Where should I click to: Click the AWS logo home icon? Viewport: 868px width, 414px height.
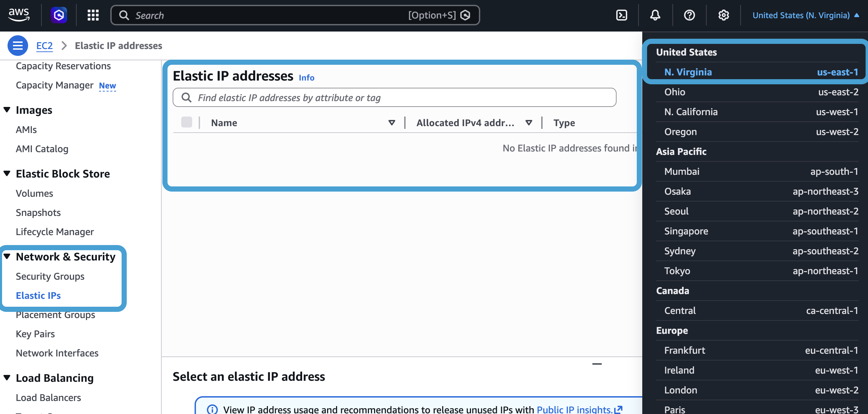click(x=19, y=15)
